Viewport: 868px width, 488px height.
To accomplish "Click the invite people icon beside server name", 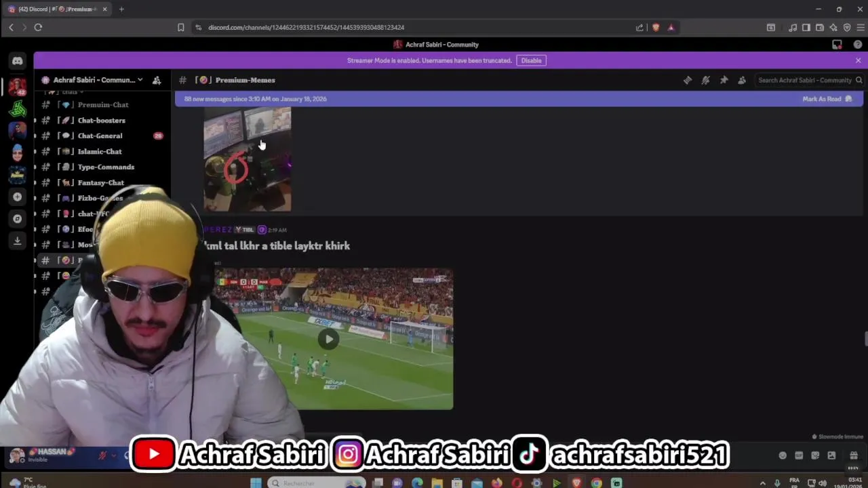I will [157, 80].
